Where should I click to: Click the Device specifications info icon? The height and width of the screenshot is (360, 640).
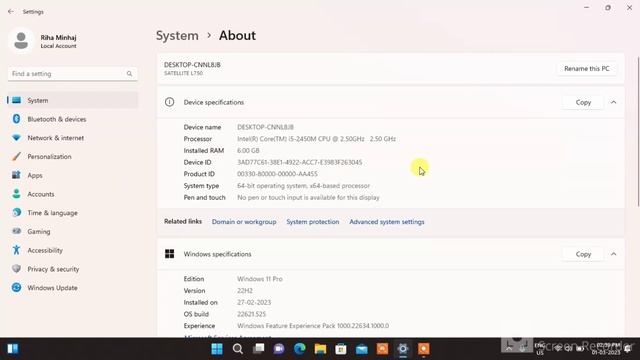(169, 102)
